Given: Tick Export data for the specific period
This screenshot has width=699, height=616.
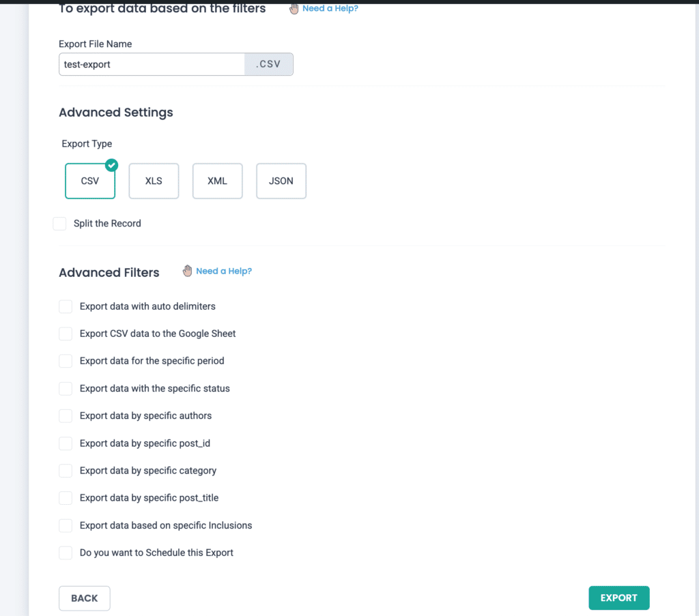Looking at the screenshot, I should (x=66, y=361).
